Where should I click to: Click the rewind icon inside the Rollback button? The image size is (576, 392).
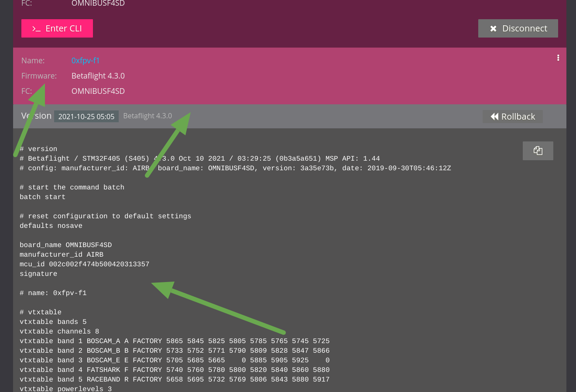click(494, 116)
